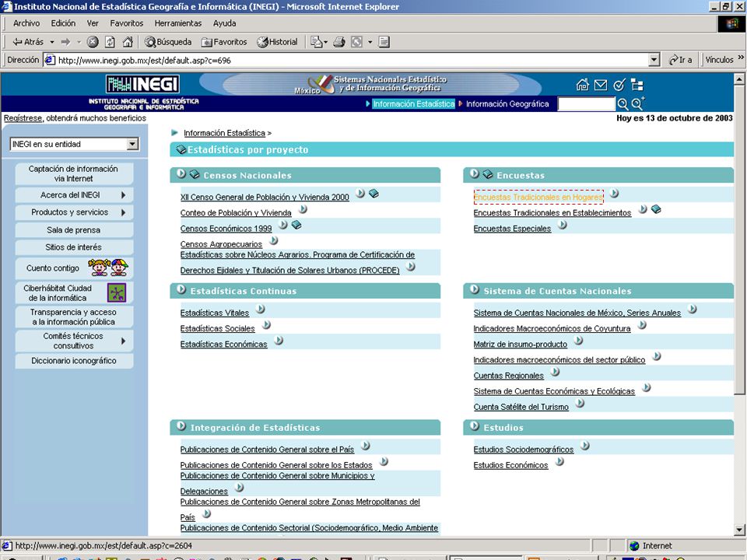Click the envelope contact icon in header
747x560 pixels.
(601, 85)
